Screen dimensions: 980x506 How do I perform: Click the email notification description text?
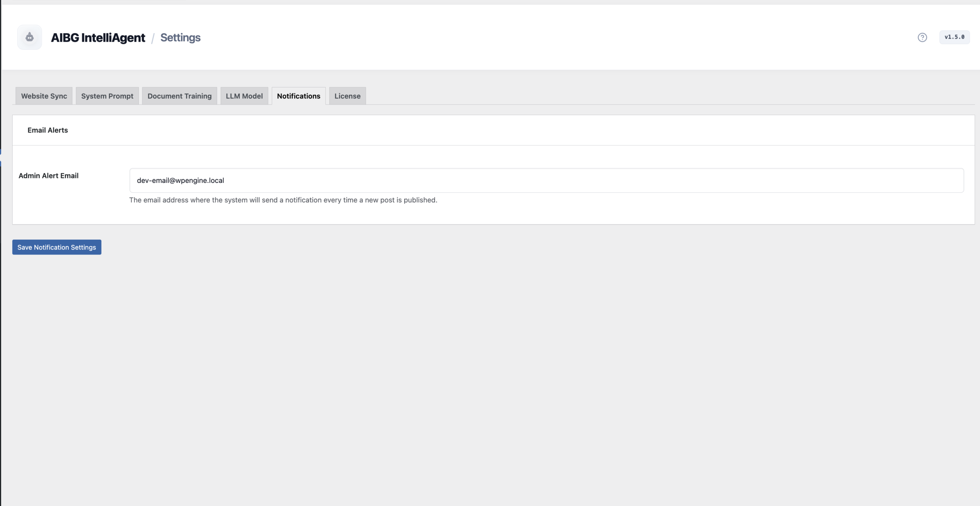pyautogui.click(x=283, y=200)
